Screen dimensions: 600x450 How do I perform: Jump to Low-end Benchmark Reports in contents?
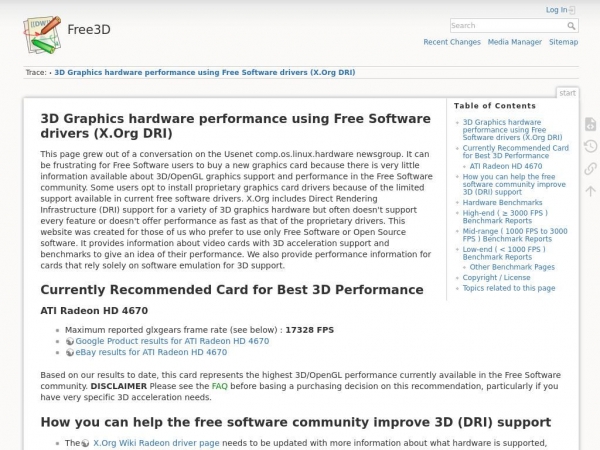[x=504, y=253]
